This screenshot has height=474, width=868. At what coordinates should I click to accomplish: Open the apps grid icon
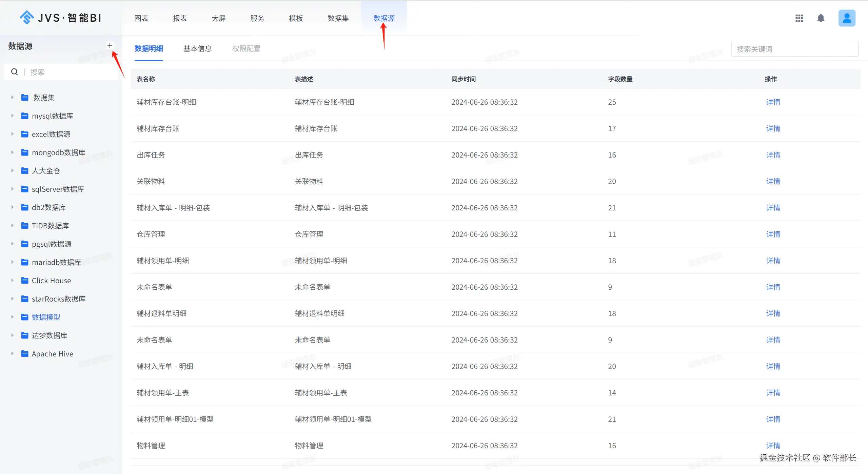tap(799, 18)
